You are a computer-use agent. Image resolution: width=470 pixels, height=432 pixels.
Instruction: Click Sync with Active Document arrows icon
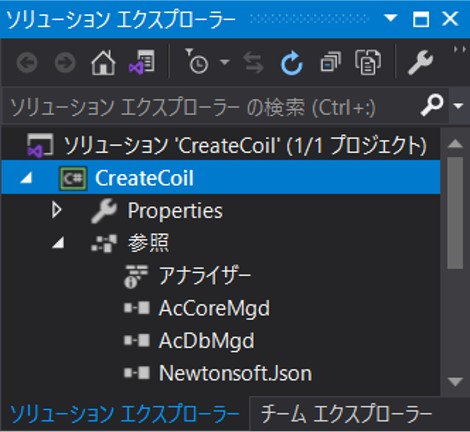click(x=253, y=62)
